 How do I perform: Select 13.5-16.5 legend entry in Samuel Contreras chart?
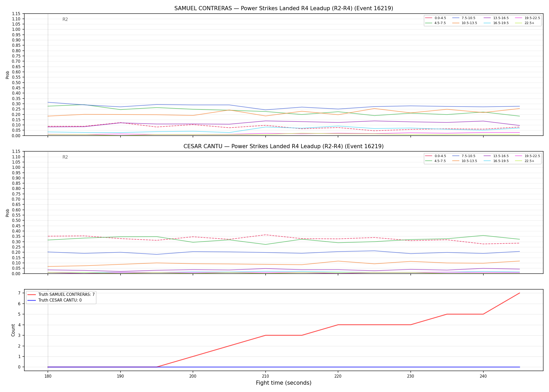click(x=497, y=18)
